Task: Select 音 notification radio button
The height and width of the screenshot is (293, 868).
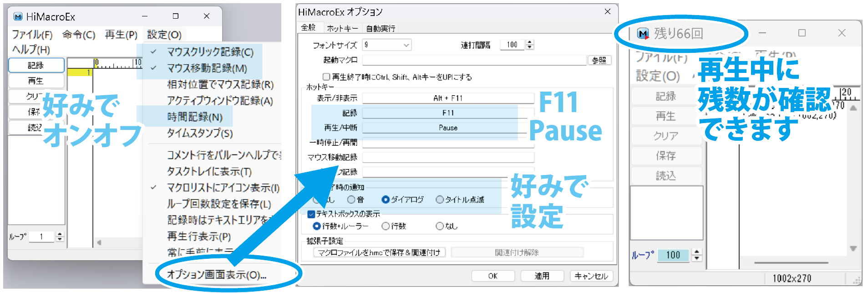Action: pyautogui.click(x=351, y=200)
